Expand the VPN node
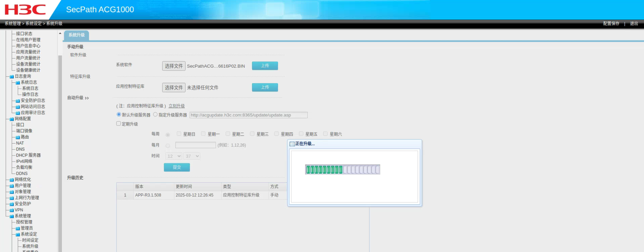This screenshot has height=252, width=644. 12,210
